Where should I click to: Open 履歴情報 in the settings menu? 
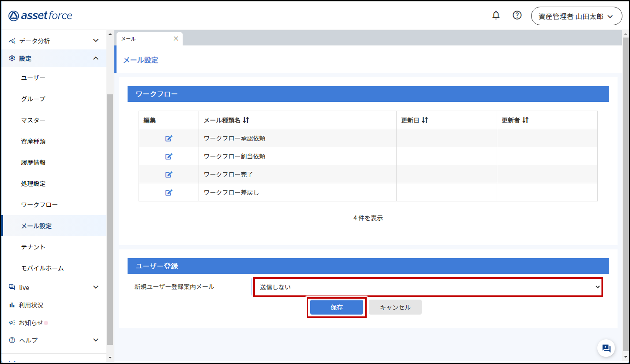[x=33, y=162]
